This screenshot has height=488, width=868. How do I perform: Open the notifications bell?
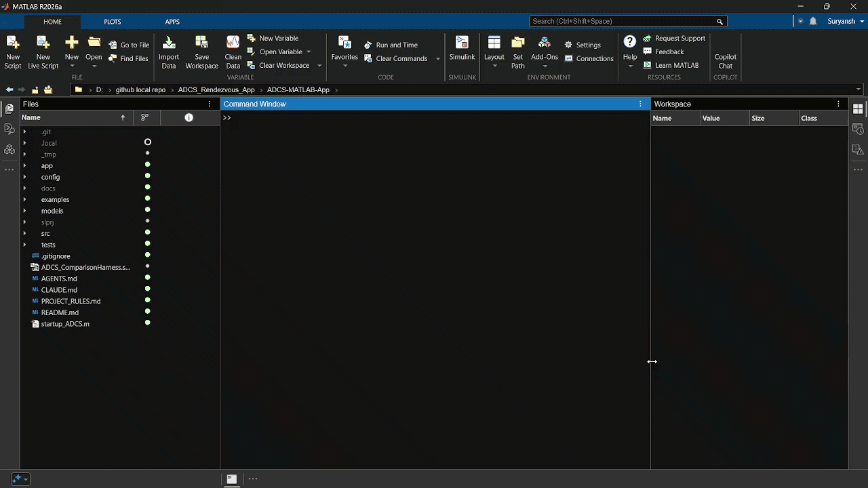tap(813, 21)
